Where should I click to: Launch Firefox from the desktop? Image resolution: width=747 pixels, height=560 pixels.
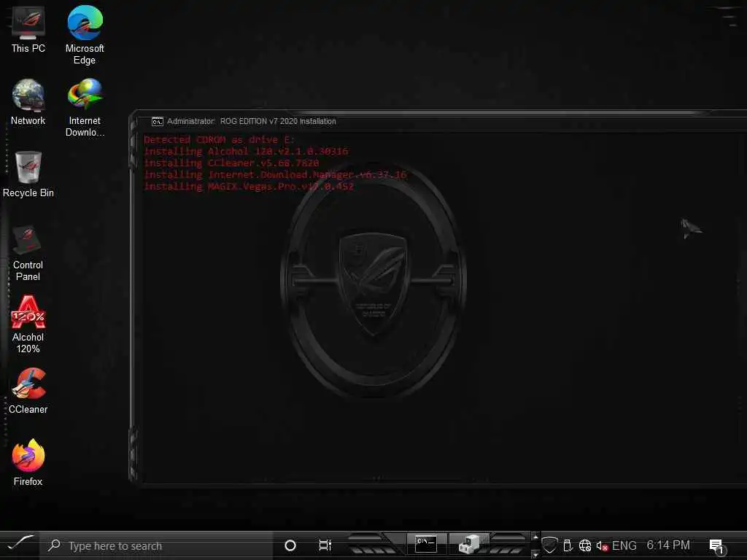coord(28,462)
